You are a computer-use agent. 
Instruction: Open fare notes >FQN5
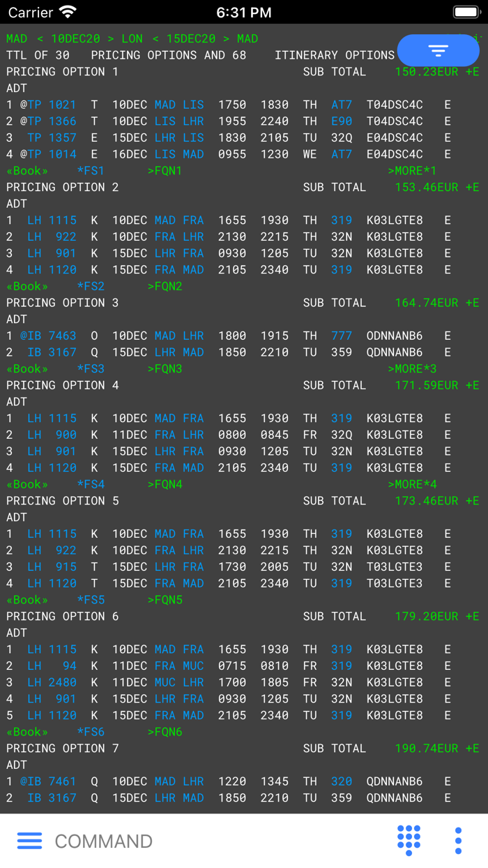tap(165, 600)
